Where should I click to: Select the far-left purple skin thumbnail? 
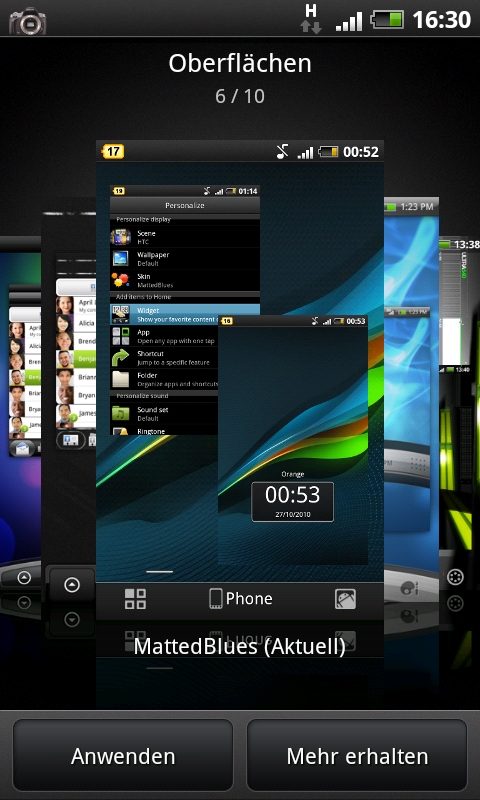[20, 408]
